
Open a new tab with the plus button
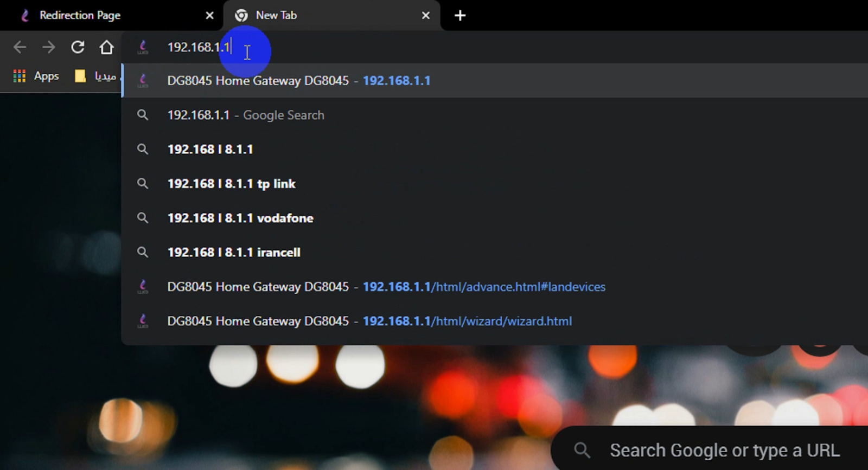pyautogui.click(x=460, y=15)
